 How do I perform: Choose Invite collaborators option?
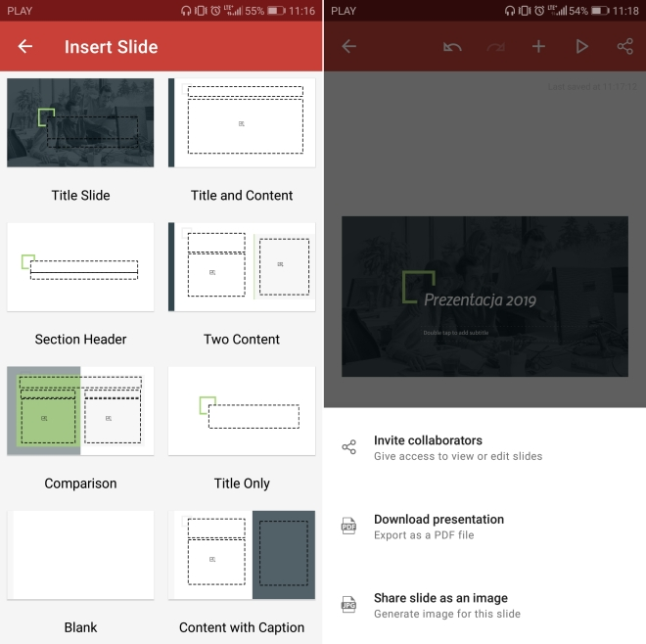[428, 440]
